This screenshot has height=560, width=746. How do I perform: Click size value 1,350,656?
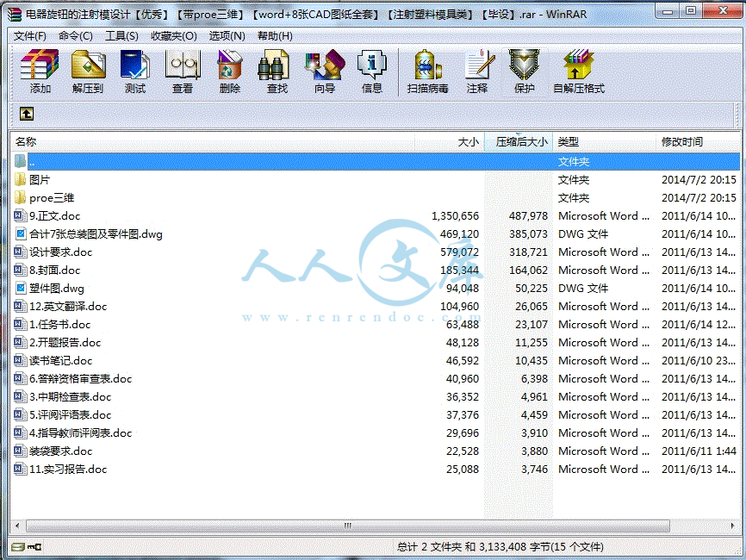pyautogui.click(x=455, y=215)
